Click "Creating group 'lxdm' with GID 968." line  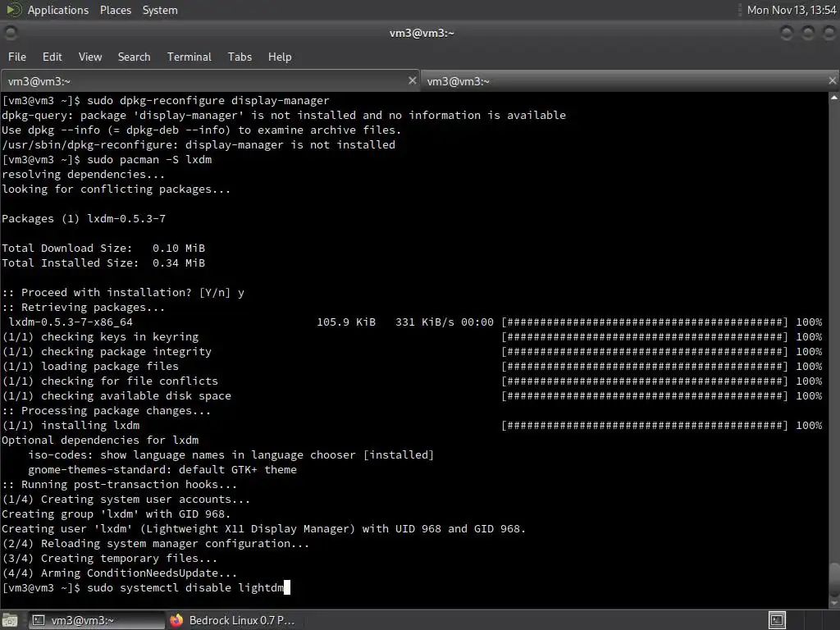[x=116, y=514]
